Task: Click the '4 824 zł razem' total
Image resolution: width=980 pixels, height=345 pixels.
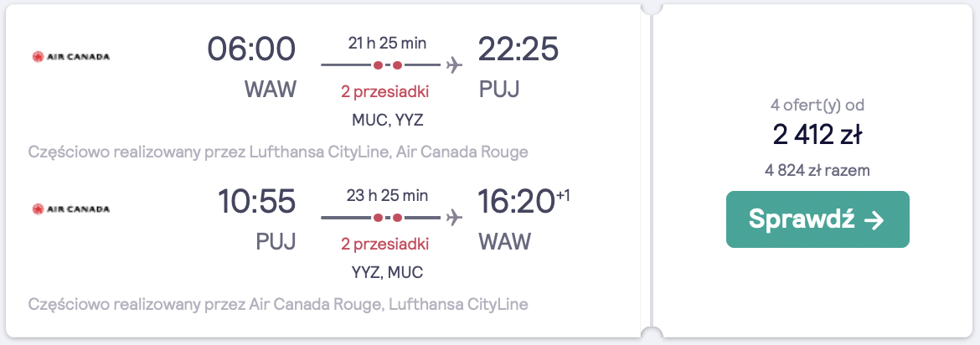Action: click(817, 171)
